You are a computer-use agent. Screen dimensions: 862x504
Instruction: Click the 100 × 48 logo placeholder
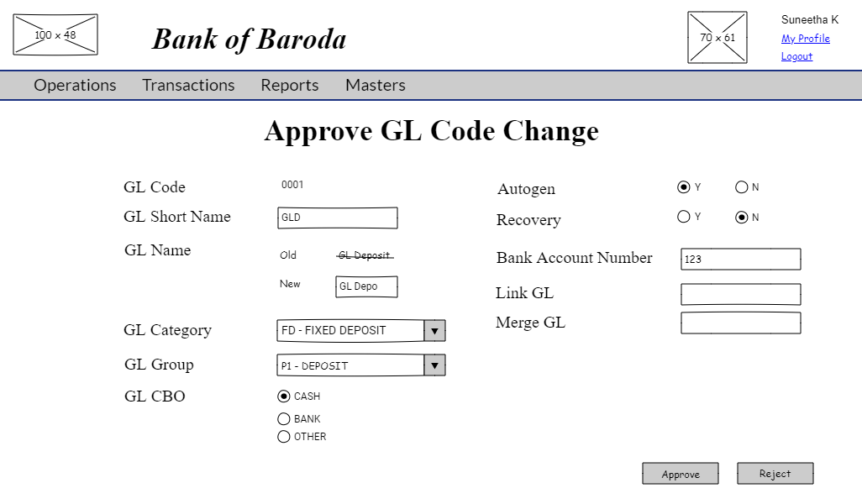(55, 34)
